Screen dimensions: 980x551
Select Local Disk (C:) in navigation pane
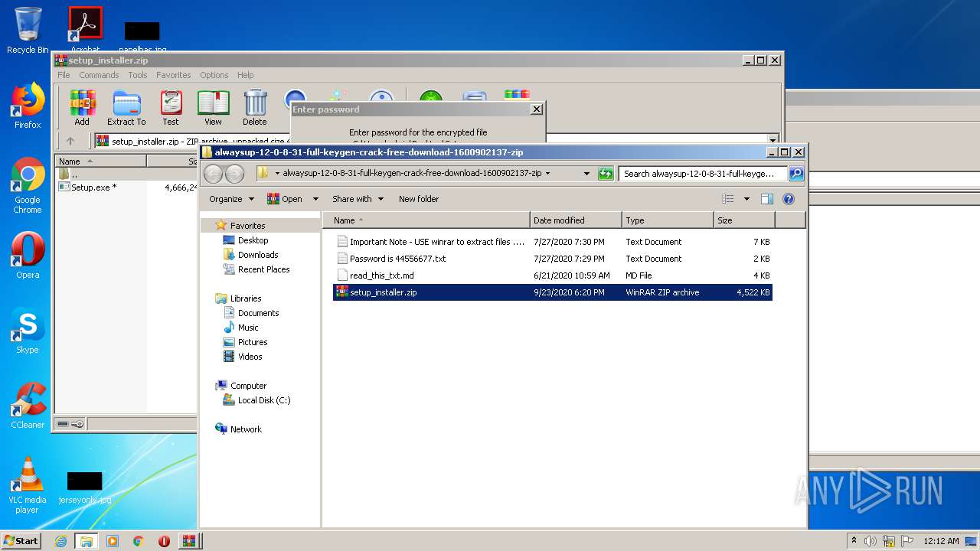click(x=264, y=400)
